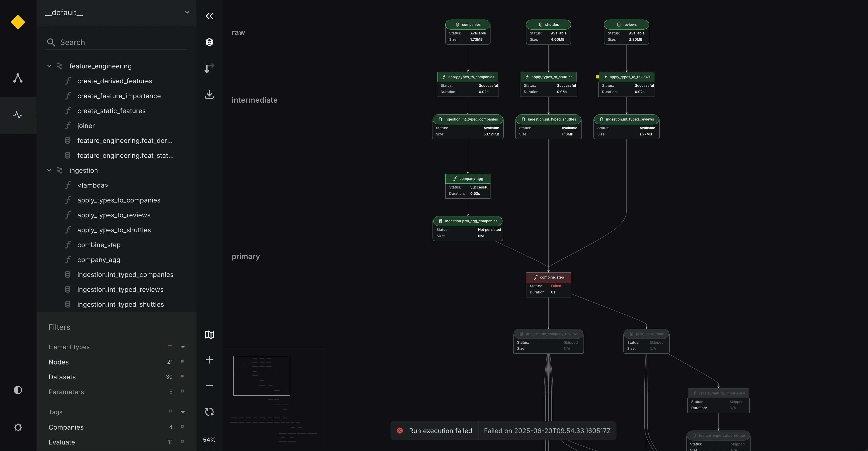Screen dimensions: 868x451
Task: Refresh the view with the reload icon
Action: pyautogui.click(x=209, y=411)
